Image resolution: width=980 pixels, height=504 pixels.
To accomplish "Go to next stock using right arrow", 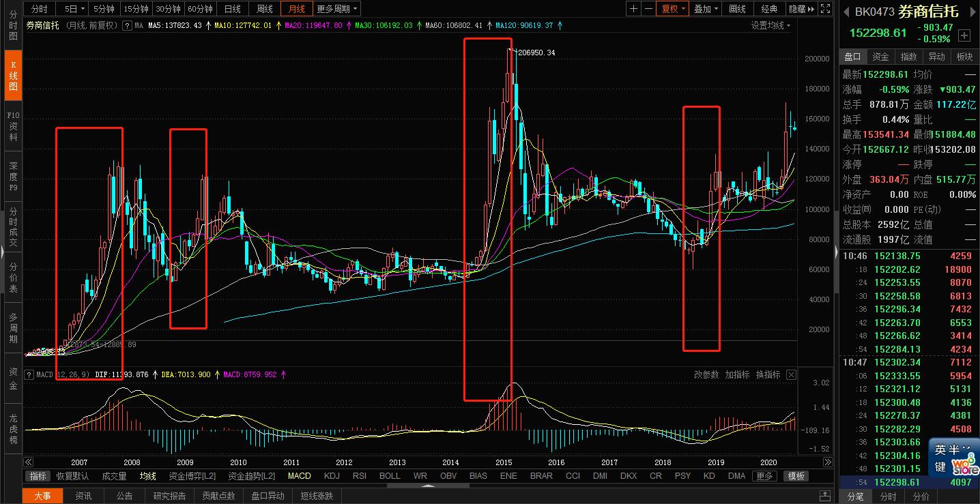I will point(972,12).
